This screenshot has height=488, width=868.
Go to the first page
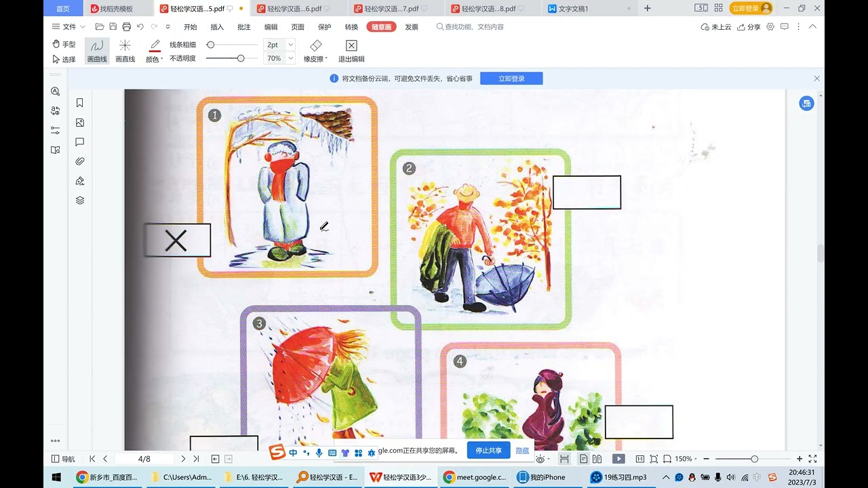(92, 459)
